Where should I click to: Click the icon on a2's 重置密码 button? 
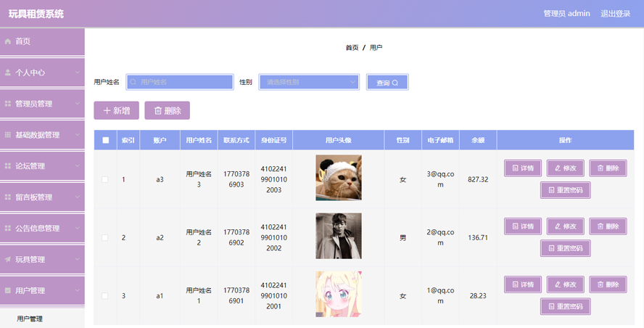click(x=551, y=248)
